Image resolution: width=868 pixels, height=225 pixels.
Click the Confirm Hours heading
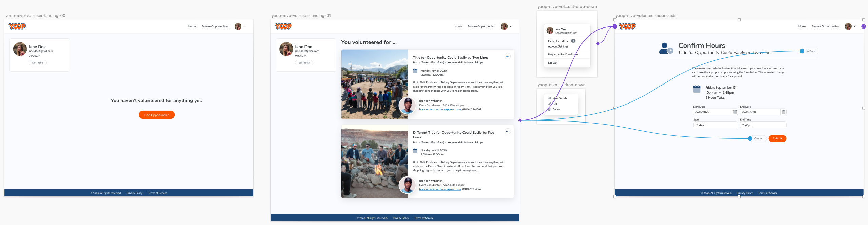(702, 45)
